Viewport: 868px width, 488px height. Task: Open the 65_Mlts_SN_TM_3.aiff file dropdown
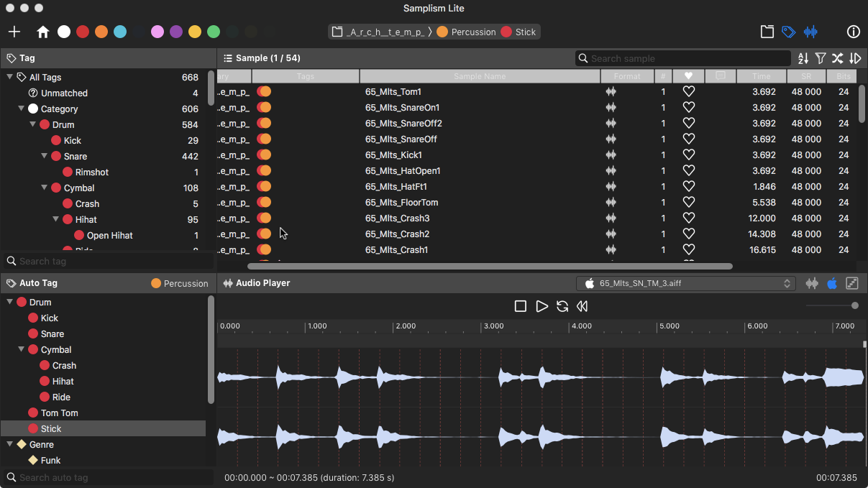pos(686,283)
